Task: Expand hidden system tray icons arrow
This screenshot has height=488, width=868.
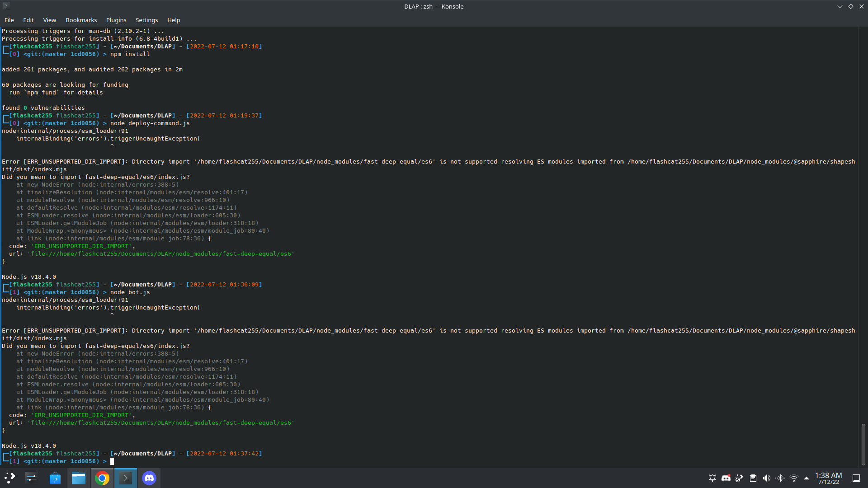Action: (x=807, y=478)
